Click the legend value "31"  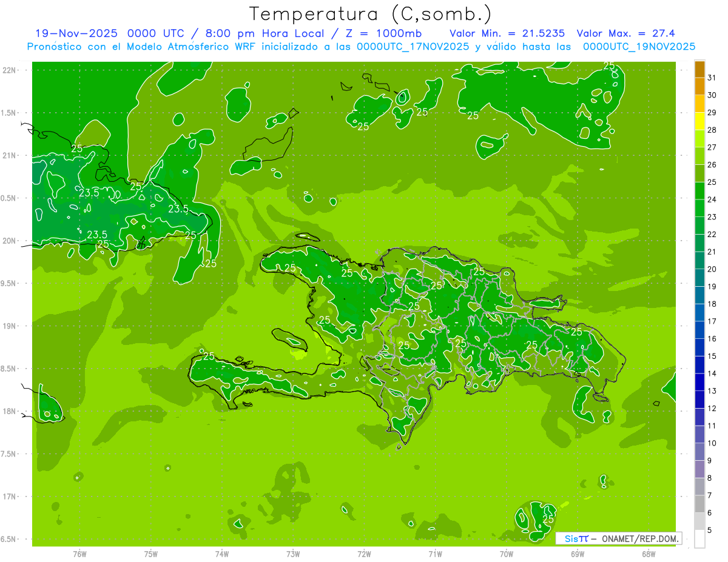712,78
